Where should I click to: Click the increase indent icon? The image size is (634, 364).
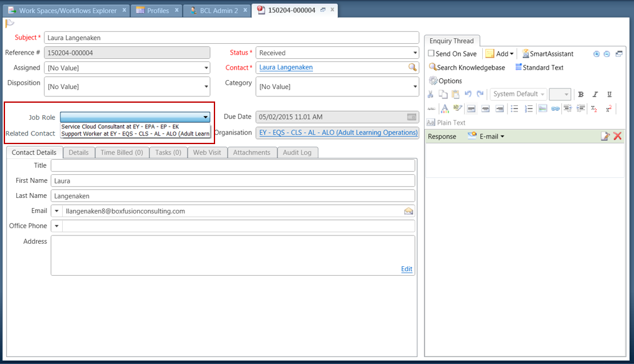[x=581, y=108]
